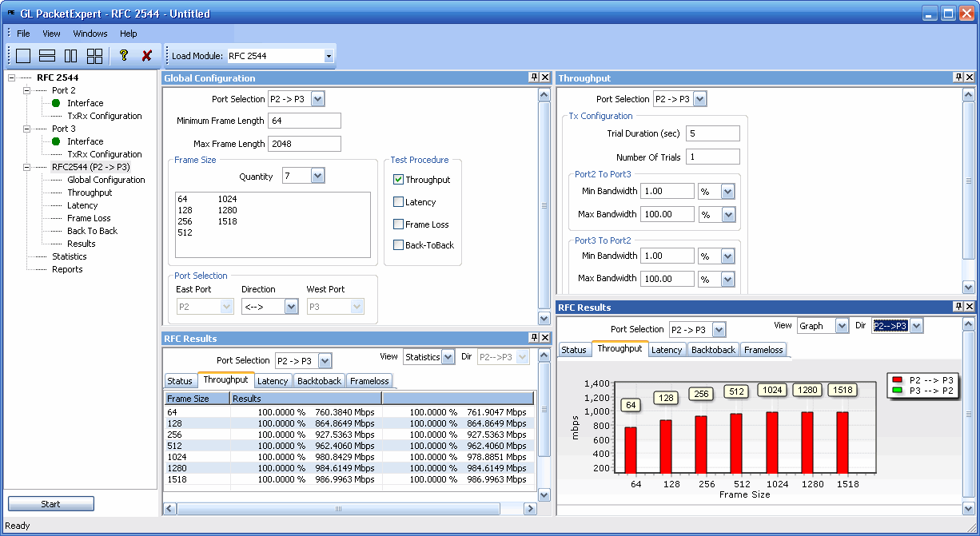Open the Help menu
Image resolution: width=980 pixels, height=536 pixels.
(129, 34)
